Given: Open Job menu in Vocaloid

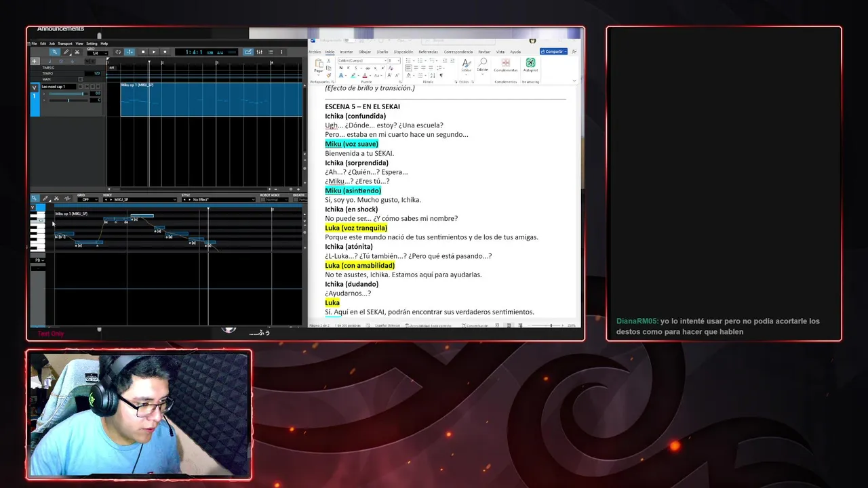Looking at the screenshot, I should click(x=52, y=43).
